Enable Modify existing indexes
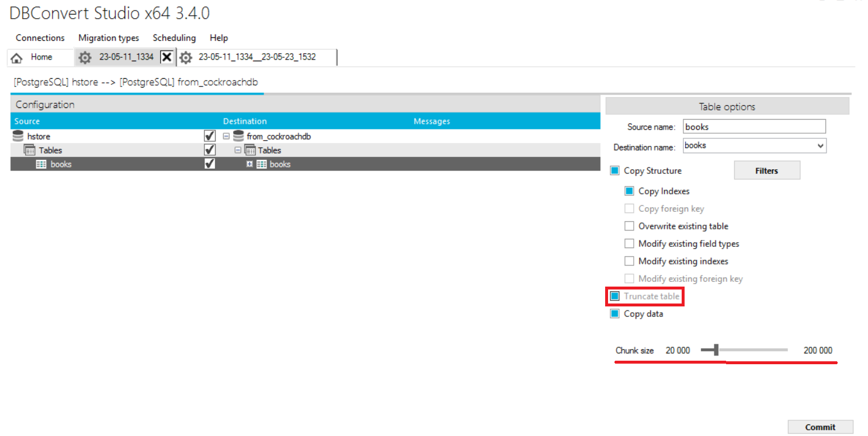This screenshot has width=868, height=436. (629, 261)
